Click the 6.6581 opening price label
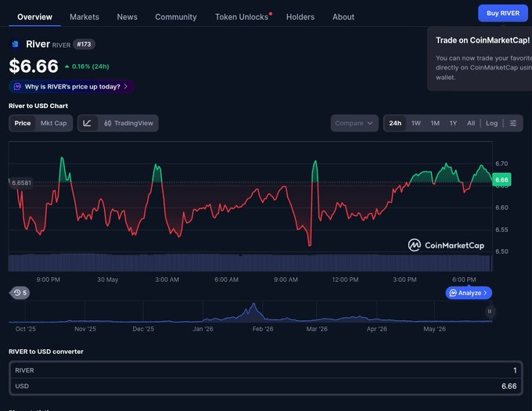The image size is (532, 411). [21, 183]
